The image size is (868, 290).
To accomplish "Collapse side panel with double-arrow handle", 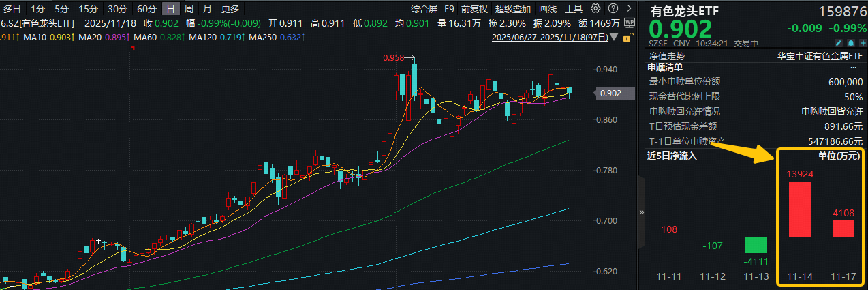I will (640, 213).
